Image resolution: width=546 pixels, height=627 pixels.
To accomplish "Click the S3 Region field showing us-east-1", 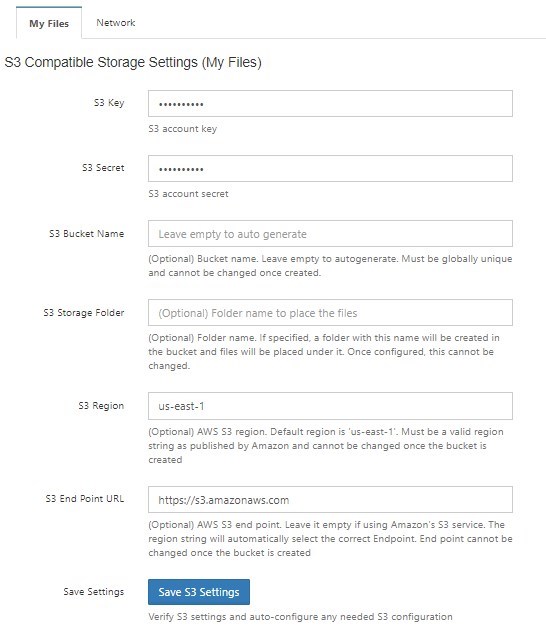I will (x=330, y=406).
